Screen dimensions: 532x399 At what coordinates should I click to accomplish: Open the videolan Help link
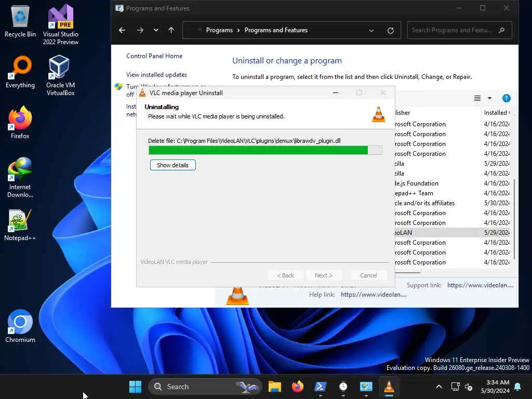374,295
